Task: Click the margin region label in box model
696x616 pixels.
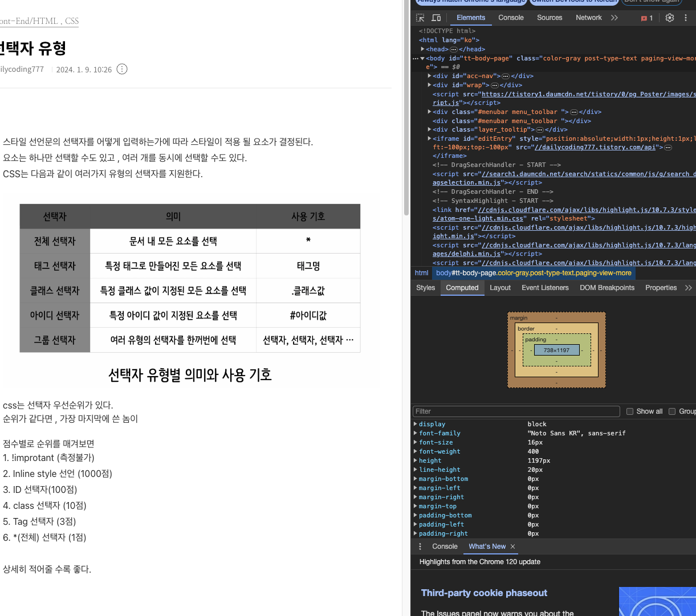Action: point(519,318)
